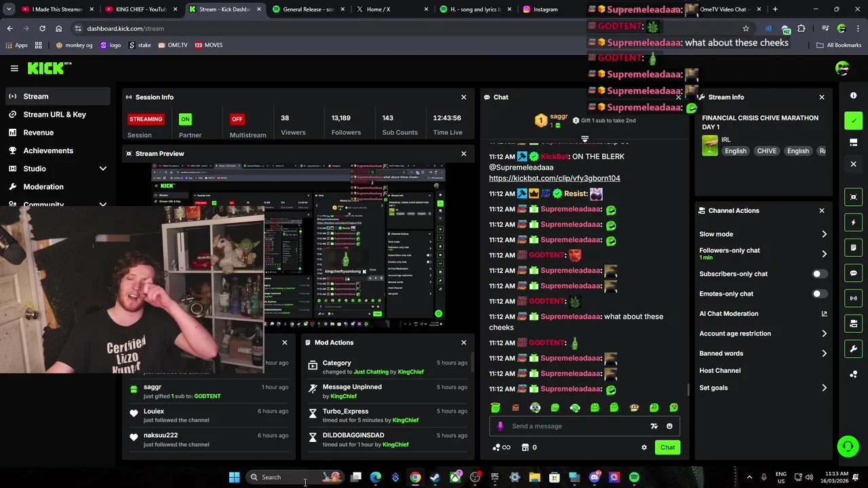The width and height of the screenshot is (868, 488).
Task: Click the 7TV icon in chat input
Action: 654,426
